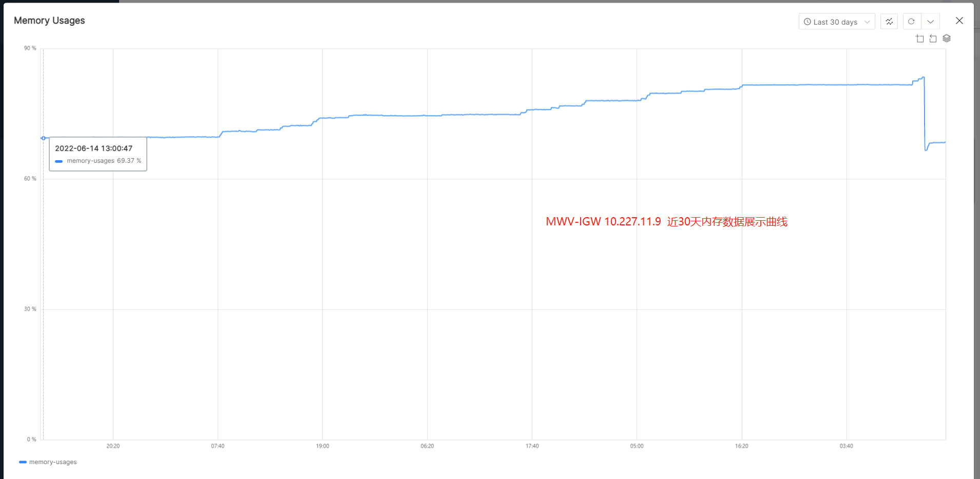Close the Memory Usages panel

(x=959, y=21)
